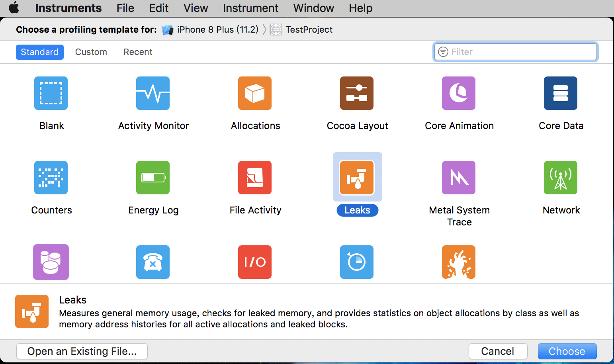Open the Help menu
Screen dimensions: 614x364
pos(361,8)
